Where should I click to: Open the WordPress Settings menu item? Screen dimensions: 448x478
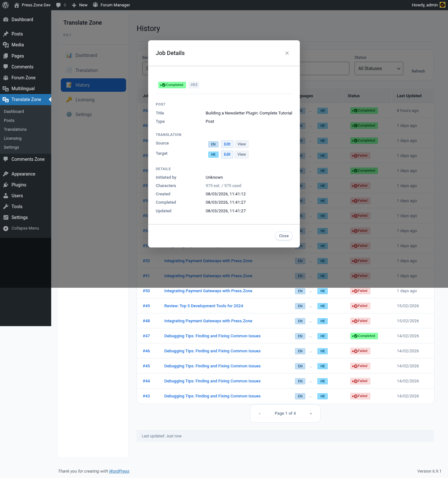[26, 217]
